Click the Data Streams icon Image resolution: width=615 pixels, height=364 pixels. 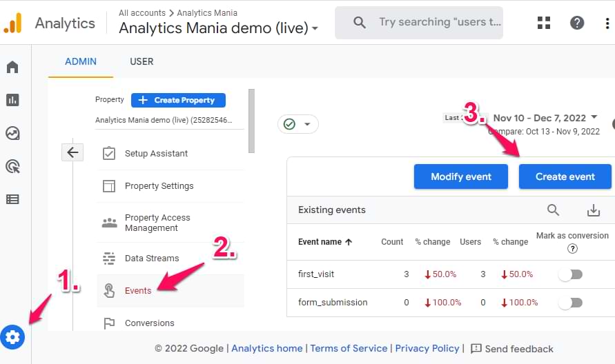pyautogui.click(x=109, y=259)
